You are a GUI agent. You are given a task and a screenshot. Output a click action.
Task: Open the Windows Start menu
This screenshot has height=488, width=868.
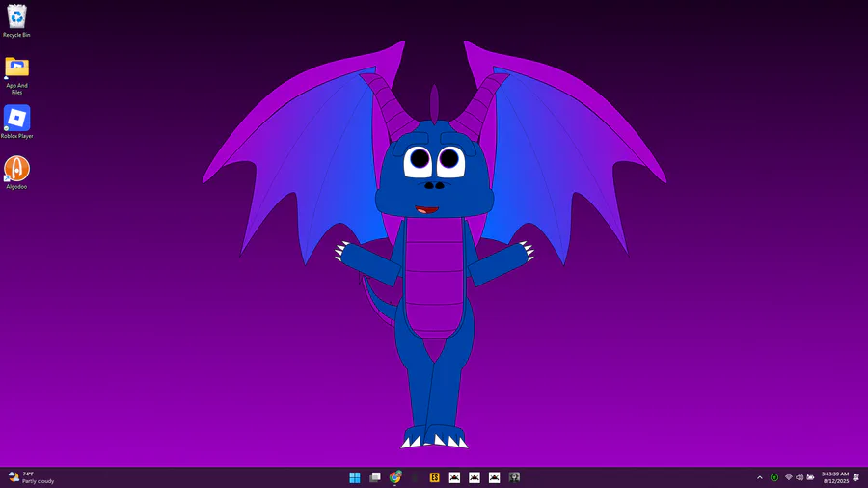355,477
